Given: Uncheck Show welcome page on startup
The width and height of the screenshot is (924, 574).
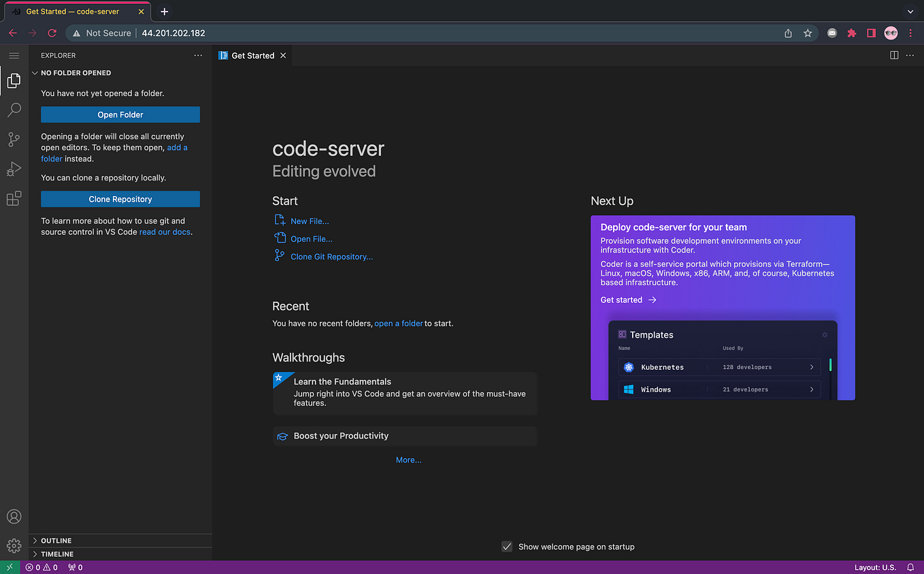Looking at the screenshot, I should click(x=507, y=546).
